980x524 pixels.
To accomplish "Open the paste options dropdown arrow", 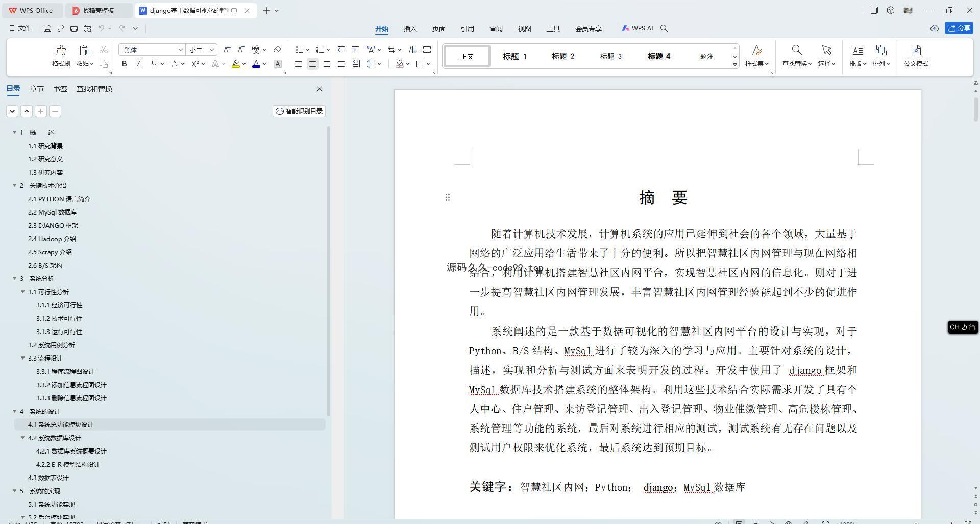I will (x=92, y=64).
